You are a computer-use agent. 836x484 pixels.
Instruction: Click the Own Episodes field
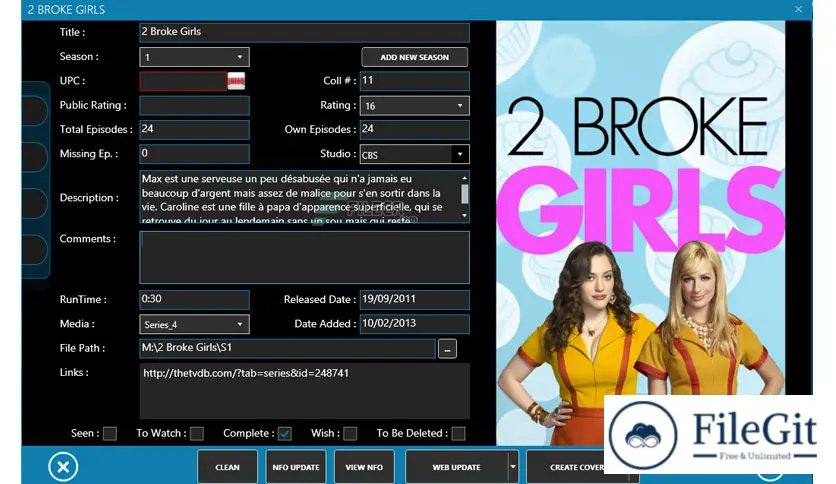(414, 130)
